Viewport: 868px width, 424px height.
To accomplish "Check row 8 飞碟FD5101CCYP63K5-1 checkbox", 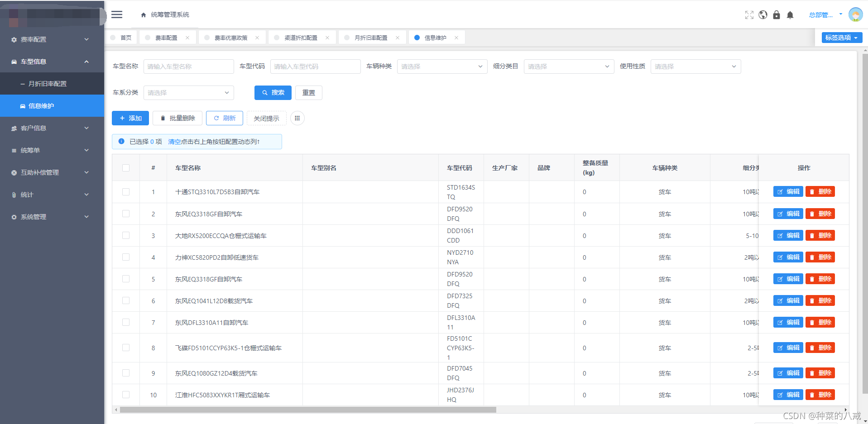I will click(x=126, y=348).
